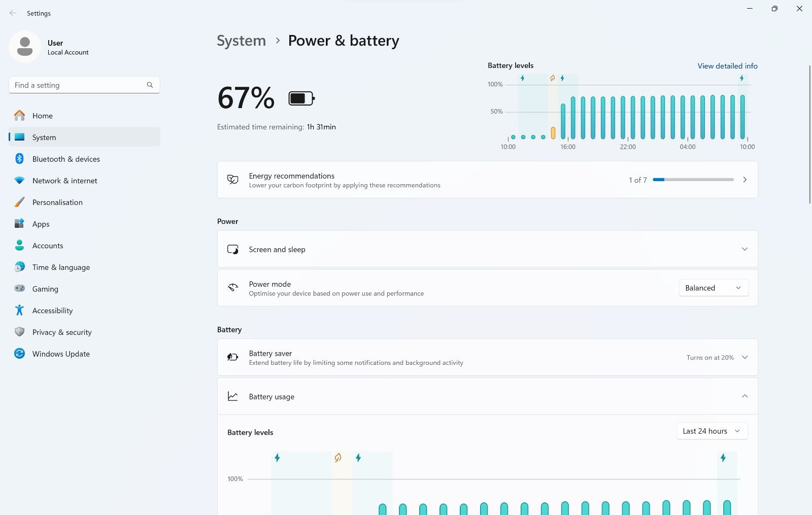Click the Personalisation paintbrush icon
The image size is (812, 515).
[19, 202]
